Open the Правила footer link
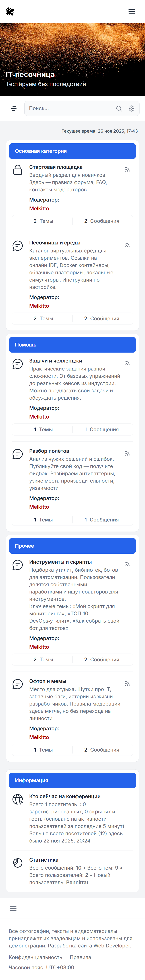This screenshot has width=145, height=980. point(80,957)
